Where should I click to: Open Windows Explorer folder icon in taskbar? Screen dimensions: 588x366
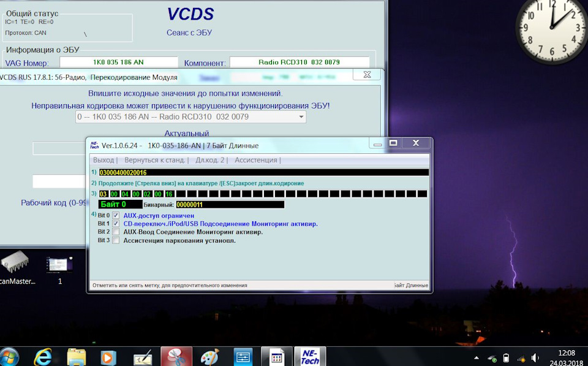76,357
